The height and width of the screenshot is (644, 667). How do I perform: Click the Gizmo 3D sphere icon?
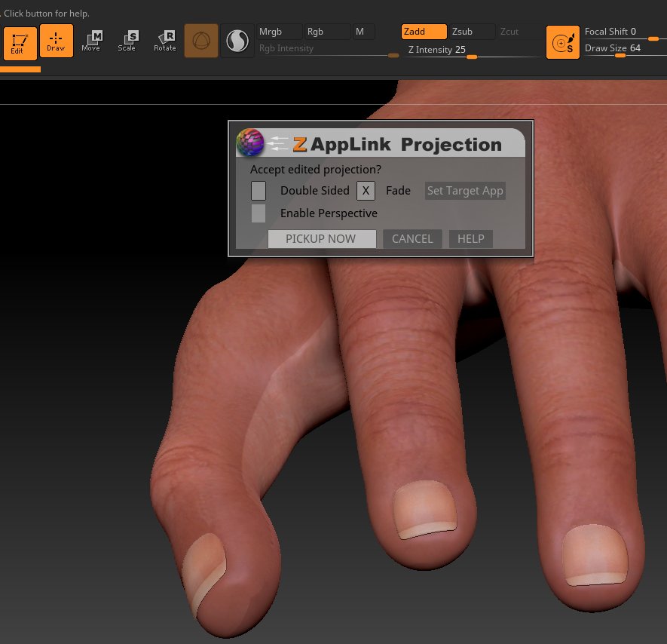[201, 41]
